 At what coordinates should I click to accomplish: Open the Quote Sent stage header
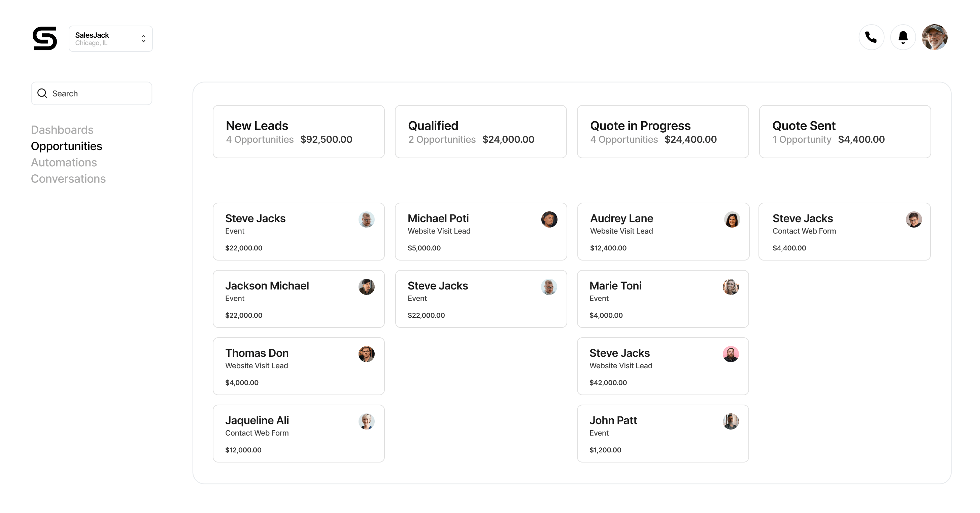pos(845,132)
